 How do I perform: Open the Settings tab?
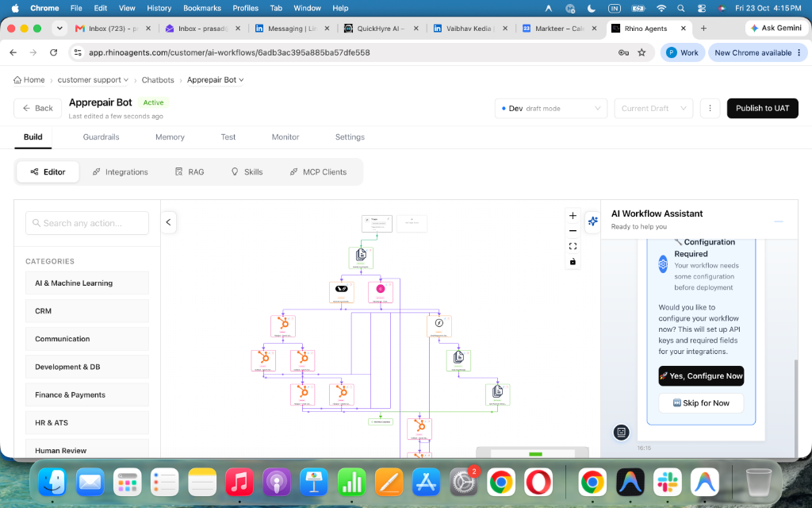(x=350, y=137)
